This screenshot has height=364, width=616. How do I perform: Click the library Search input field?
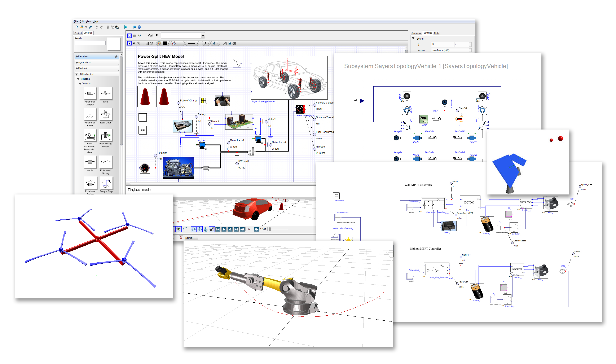[x=90, y=43]
